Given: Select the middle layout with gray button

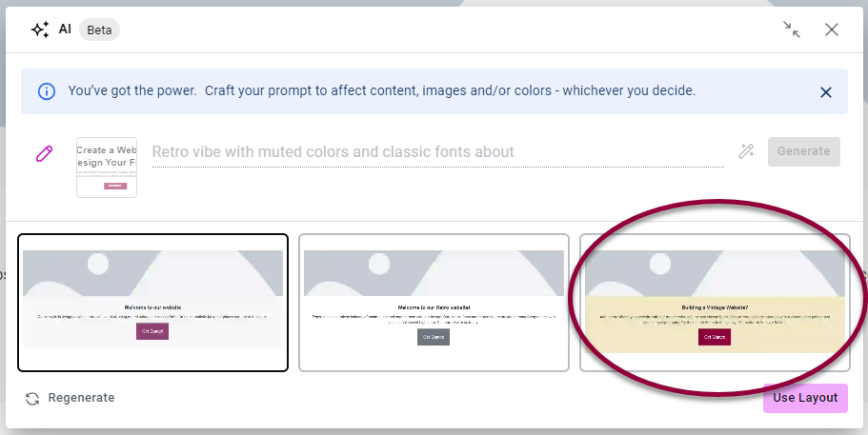Looking at the screenshot, I should pyautogui.click(x=434, y=303).
